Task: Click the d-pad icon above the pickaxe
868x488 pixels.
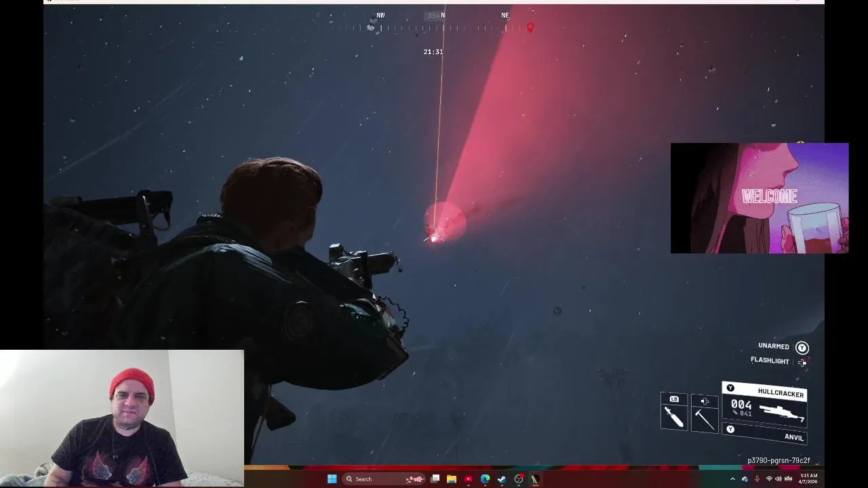Action: pyautogui.click(x=705, y=401)
